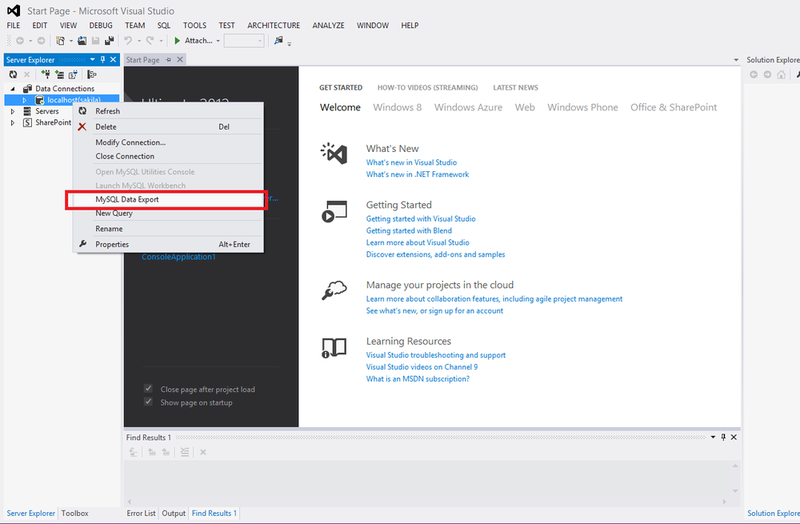Choose Rename from the context menu
This screenshot has height=524, width=800.
168,229
